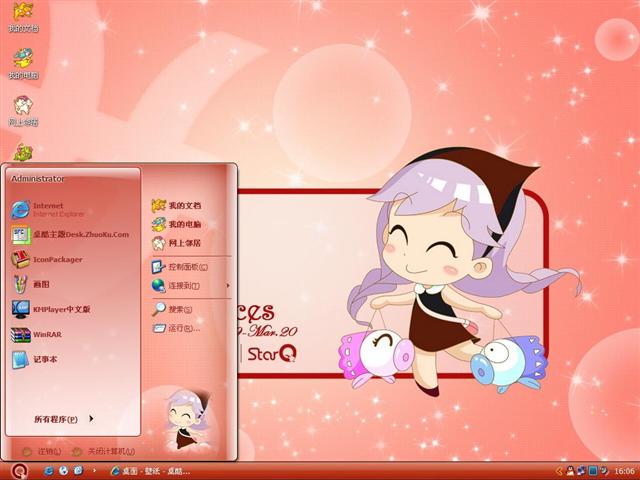
Task: Click the 16:06 taskbar clock
Action: coord(624,471)
